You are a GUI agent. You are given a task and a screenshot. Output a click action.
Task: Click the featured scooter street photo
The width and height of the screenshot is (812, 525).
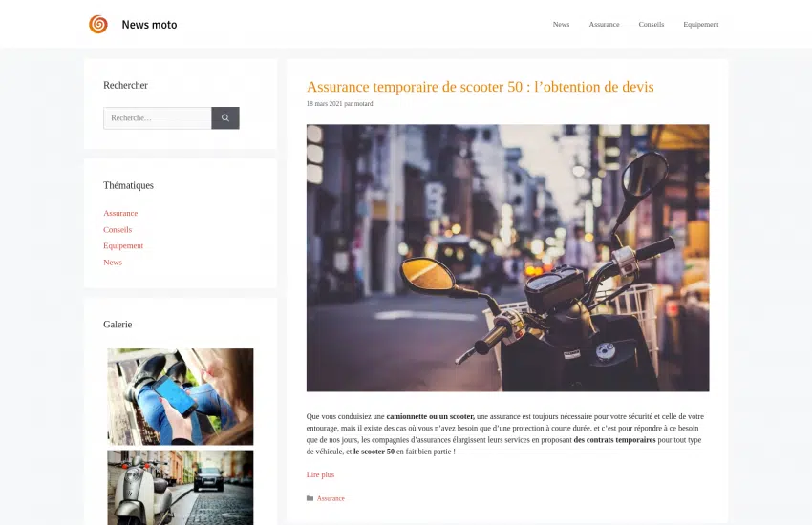tap(507, 258)
